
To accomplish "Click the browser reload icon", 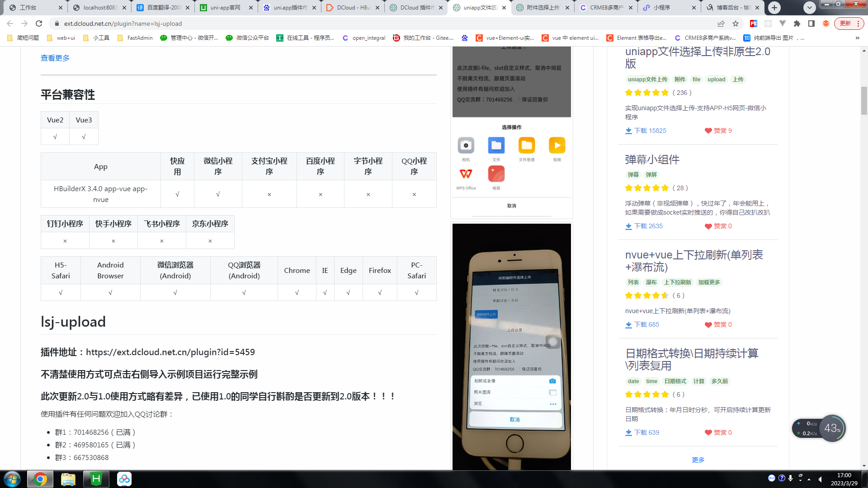I will (x=39, y=23).
